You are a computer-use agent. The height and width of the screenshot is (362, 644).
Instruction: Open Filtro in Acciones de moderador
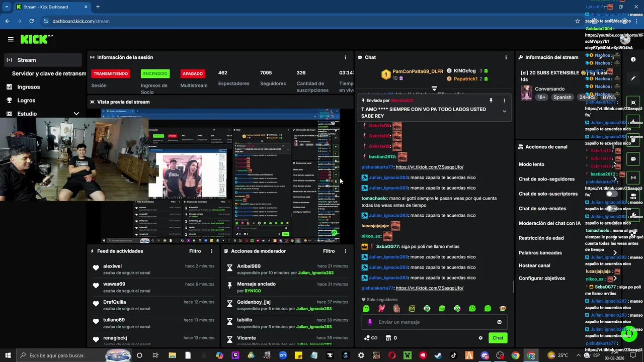[x=329, y=251]
